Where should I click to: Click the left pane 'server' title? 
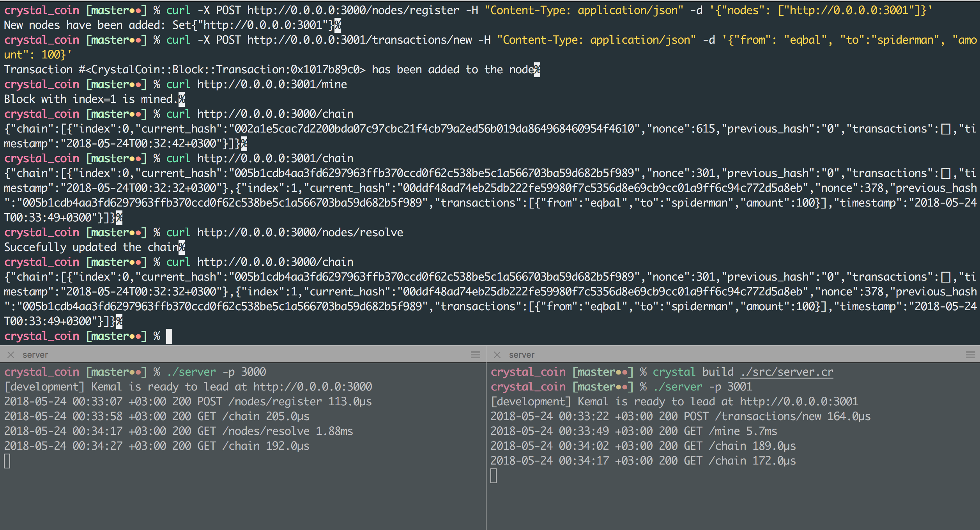point(35,355)
